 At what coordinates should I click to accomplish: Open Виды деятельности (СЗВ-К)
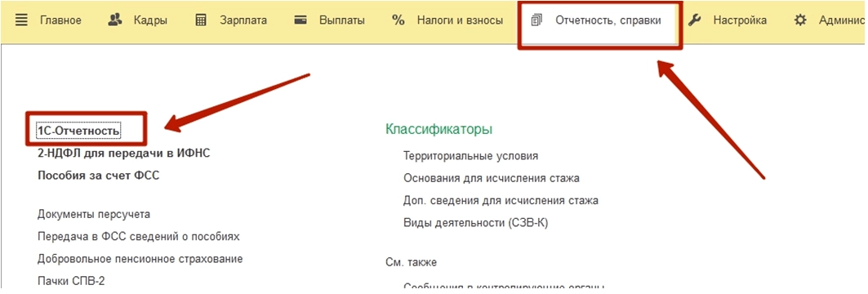(x=475, y=223)
